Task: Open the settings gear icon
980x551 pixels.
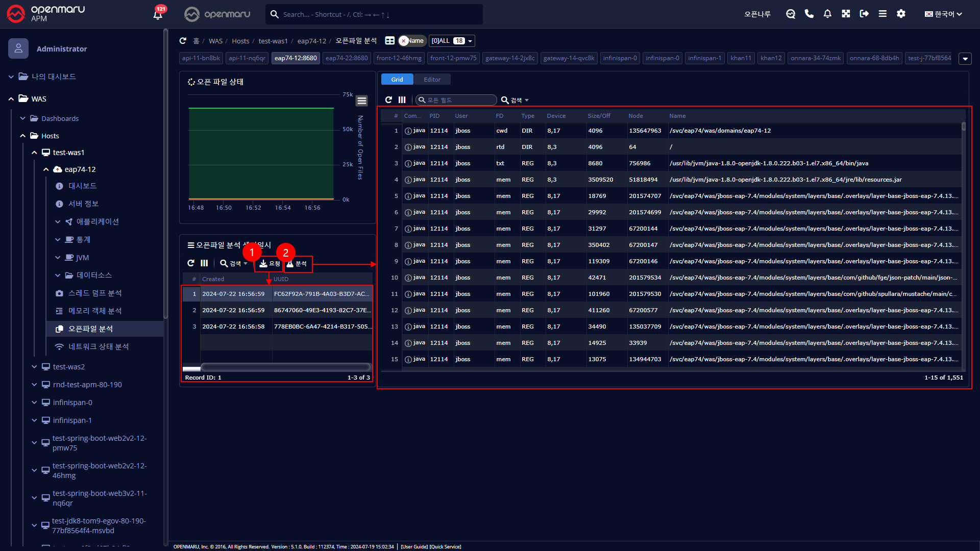Action: [901, 14]
